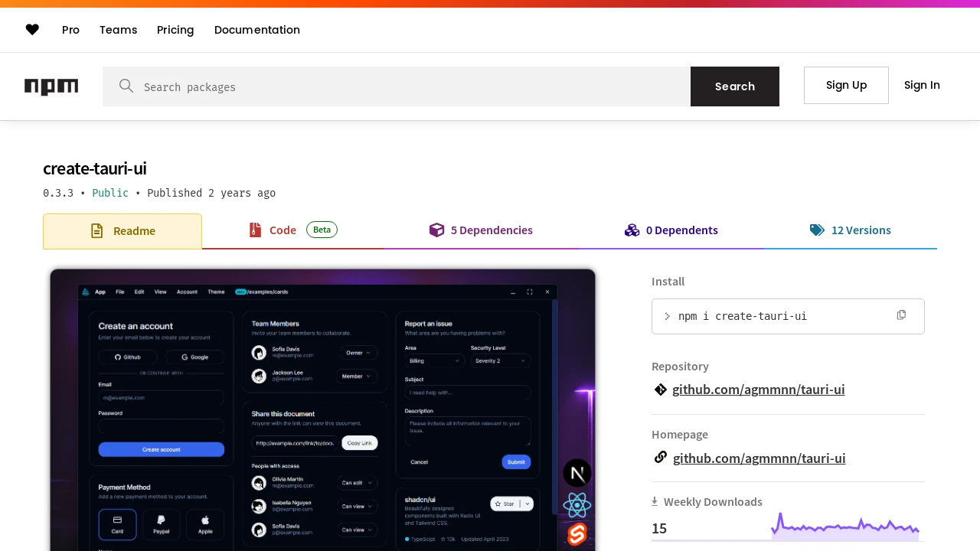Click the Code file icon
The height and width of the screenshot is (551, 980).
click(256, 230)
